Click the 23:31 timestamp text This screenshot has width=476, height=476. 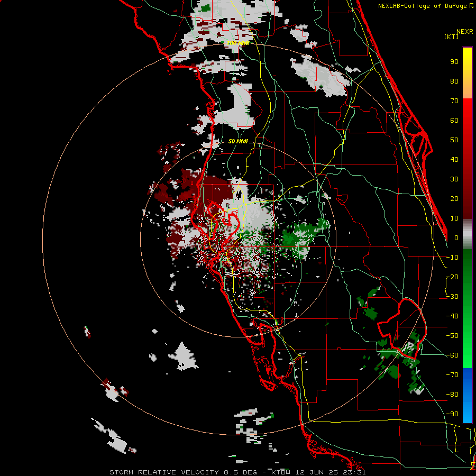[x=354, y=472]
